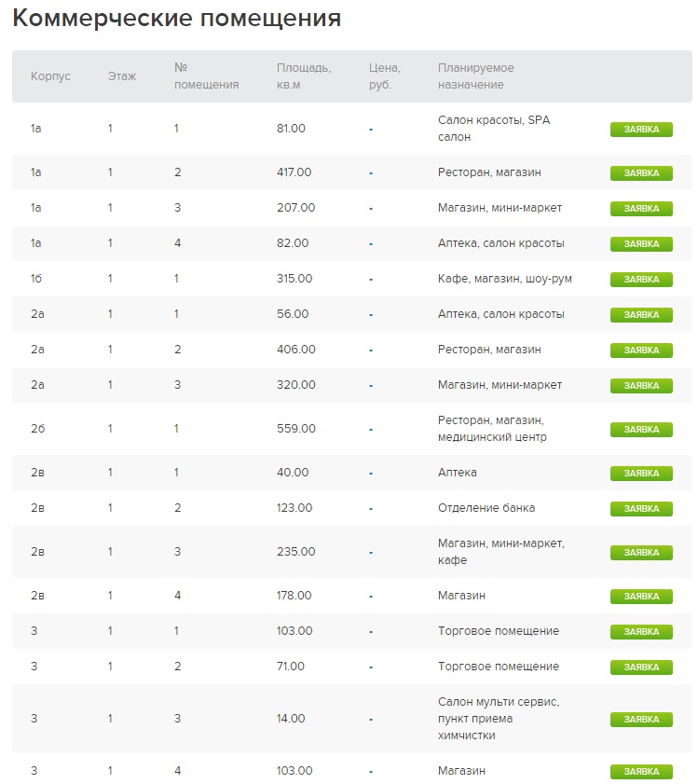Image resolution: width=698 pixels, height=784 pixels.
Task: Click the Площадь, кв.м column header
Action: click(304, 76)
